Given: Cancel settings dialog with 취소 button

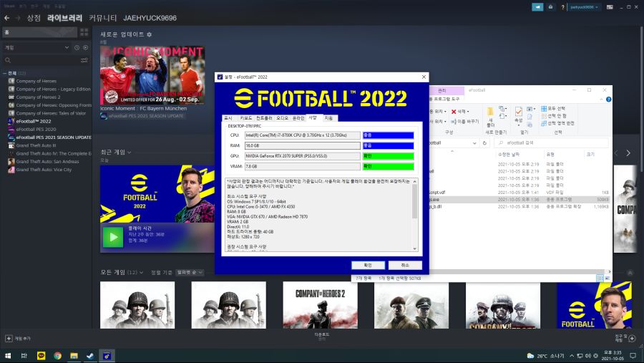Looking at the screenshot, I should click(x=405, y=265).
